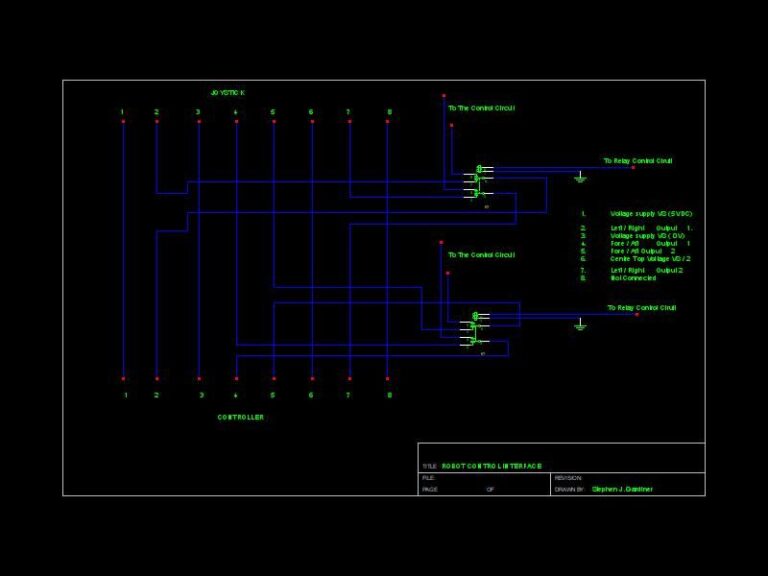This screenshot has width=768, height=576.
Task: Click red endpoint of upper relay control wire
Action: (633, 168)
